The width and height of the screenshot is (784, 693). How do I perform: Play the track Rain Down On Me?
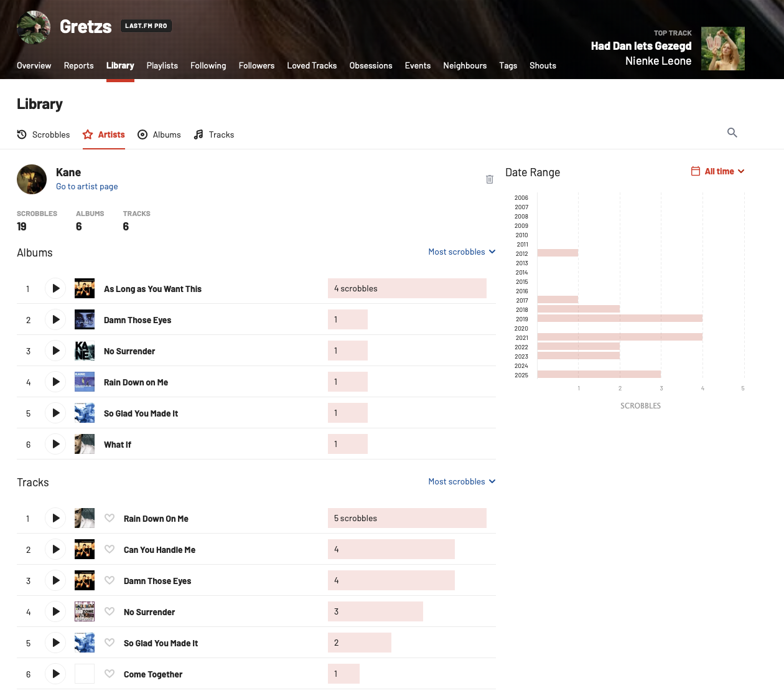[x=55, y=518]
